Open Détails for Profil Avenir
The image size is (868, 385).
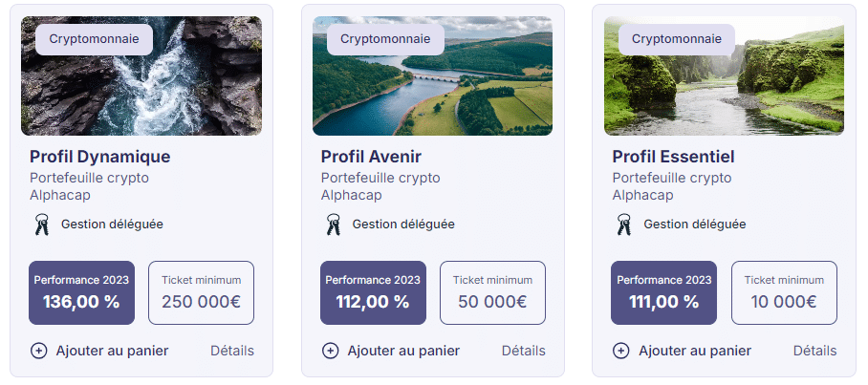pos(524,351)
